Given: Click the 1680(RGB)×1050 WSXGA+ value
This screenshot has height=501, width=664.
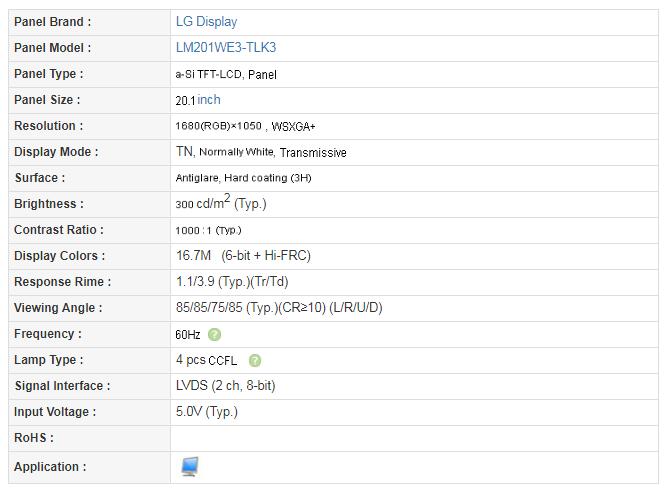Looking at the screenshot, I should click(246, 126).
